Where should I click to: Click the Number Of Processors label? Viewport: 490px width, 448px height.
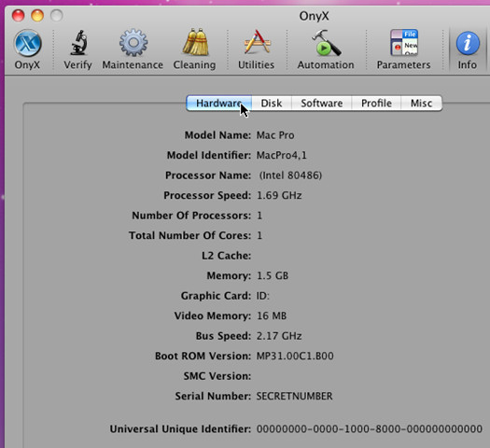191,216
